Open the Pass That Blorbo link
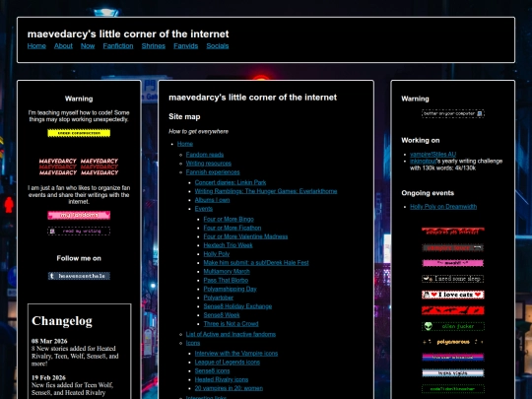The image size is (532, 399). [226, 280]
